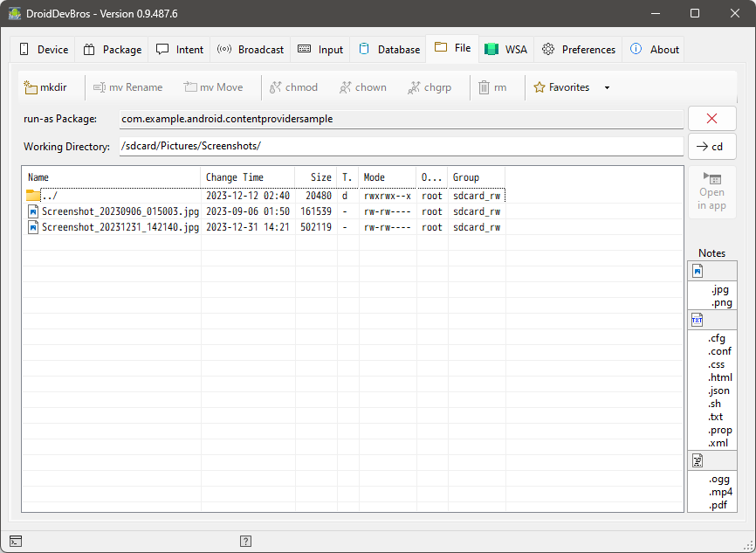756x553 pixels.
Task: Click the .html extension in Notes
Action: [x=720, y=377]
